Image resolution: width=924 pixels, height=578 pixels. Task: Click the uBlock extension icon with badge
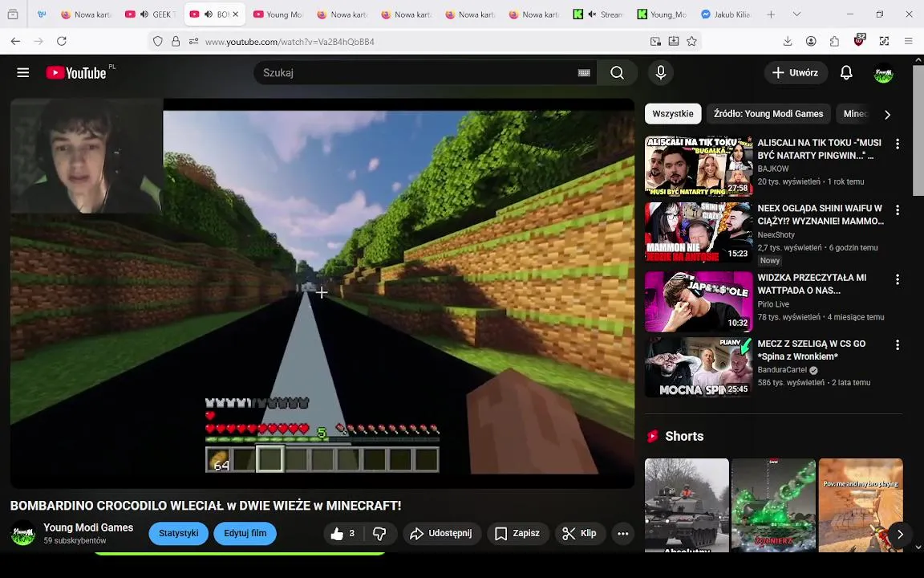pos(859,40)
